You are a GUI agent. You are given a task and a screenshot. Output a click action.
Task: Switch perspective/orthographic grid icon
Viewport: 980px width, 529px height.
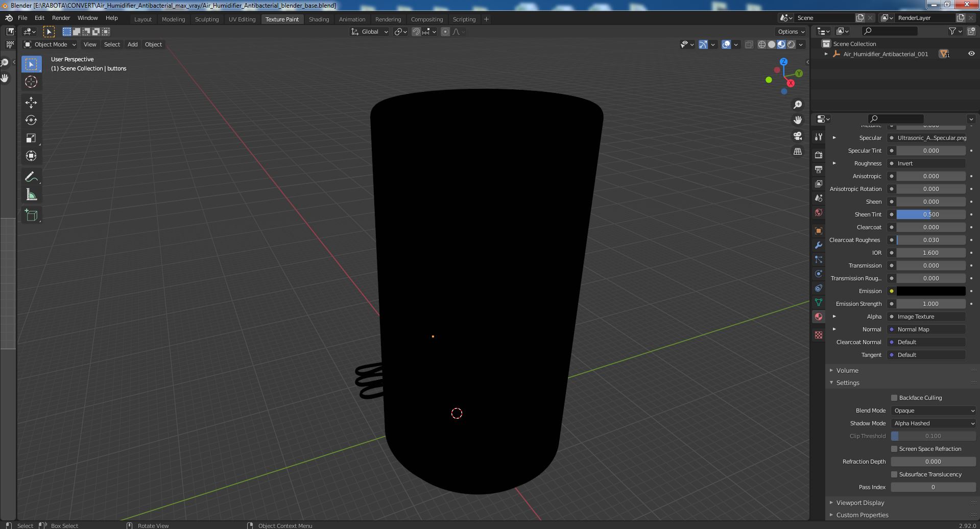(798, 152)
